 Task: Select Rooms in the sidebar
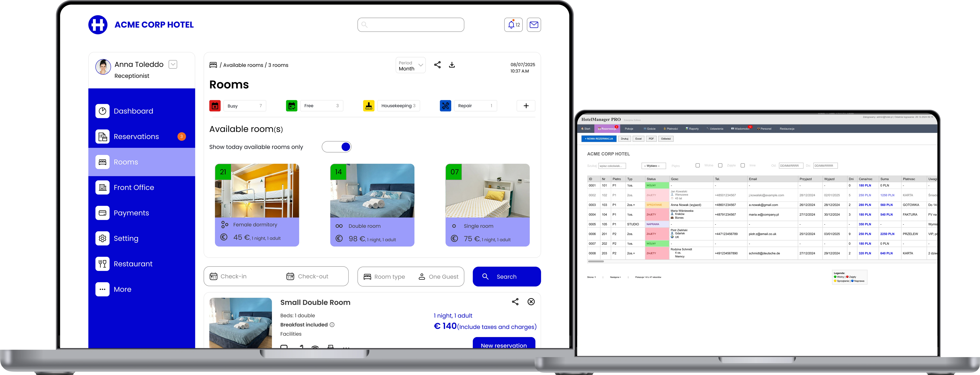pos(141,162)
